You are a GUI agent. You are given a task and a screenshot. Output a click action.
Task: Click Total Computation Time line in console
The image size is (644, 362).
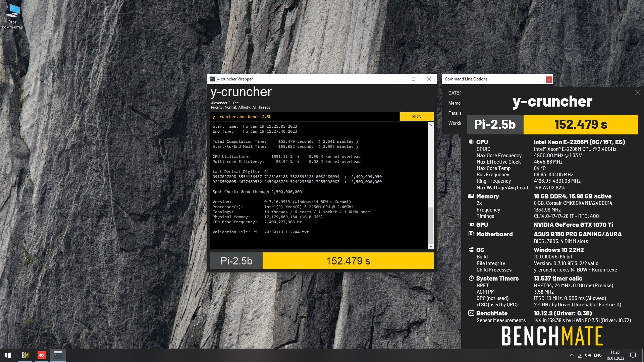point(285,141)
